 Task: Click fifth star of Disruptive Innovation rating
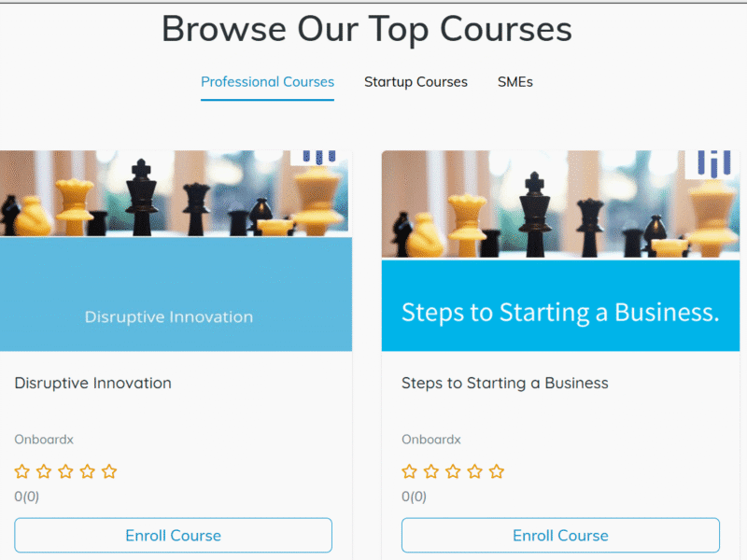(x=109, y=471)
